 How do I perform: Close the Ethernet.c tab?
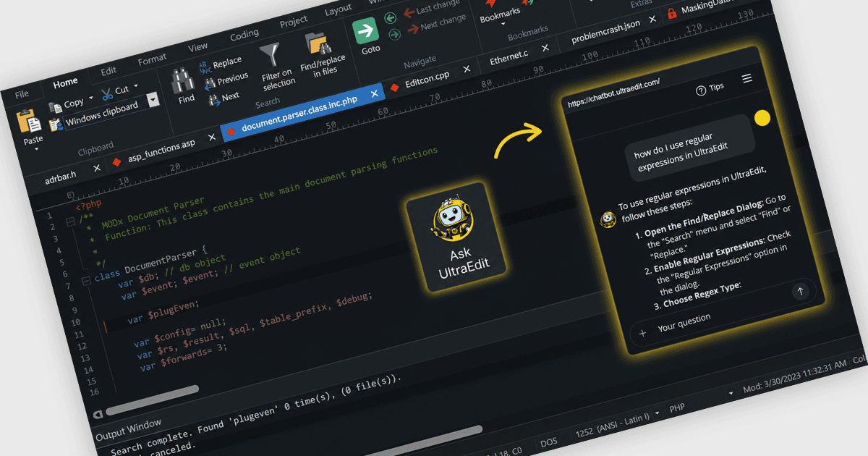click(544, 48)
